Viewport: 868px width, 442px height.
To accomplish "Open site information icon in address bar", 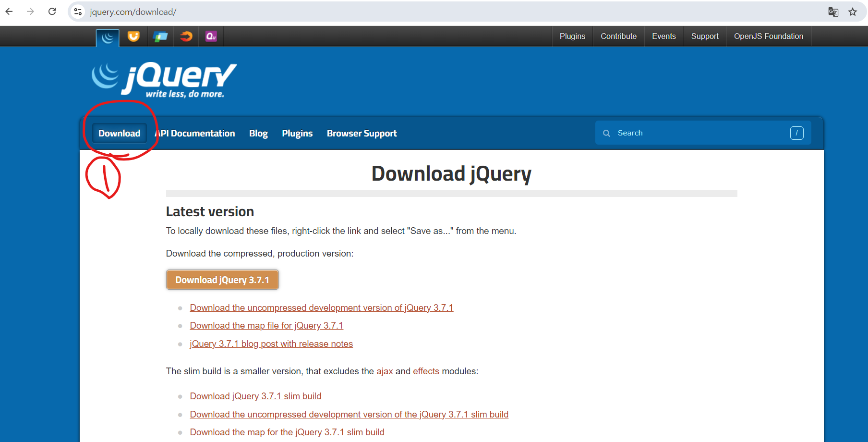I will [78, 12].
